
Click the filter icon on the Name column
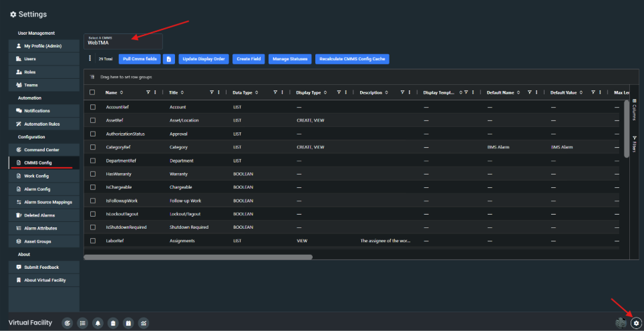(148, 92)
